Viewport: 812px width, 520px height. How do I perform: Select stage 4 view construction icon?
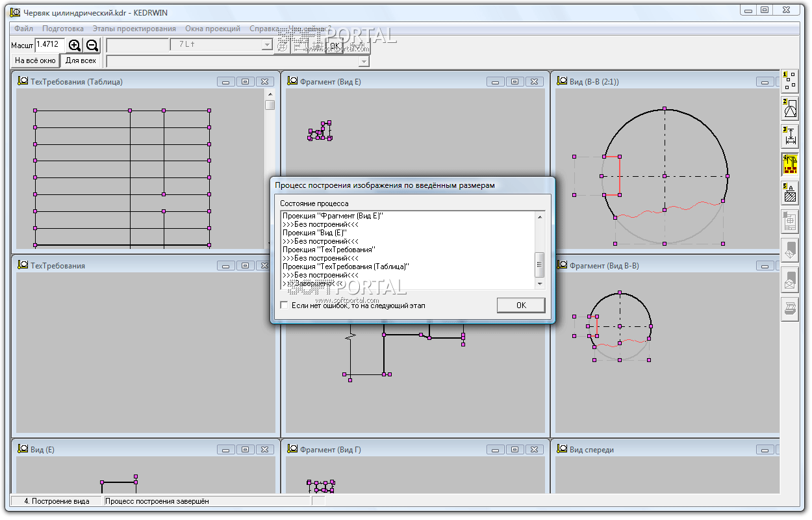point(790,165)
